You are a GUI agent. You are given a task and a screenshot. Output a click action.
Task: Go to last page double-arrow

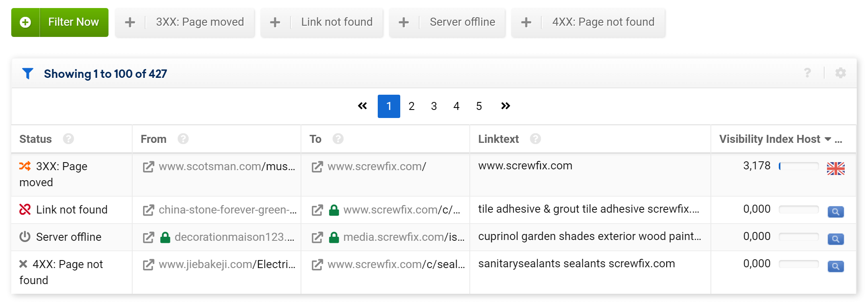(506, 106)
